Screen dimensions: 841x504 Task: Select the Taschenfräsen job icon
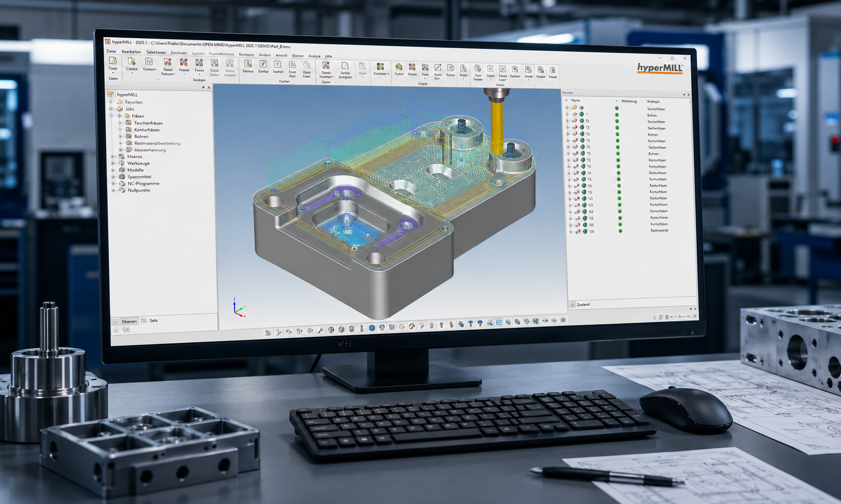pos(129,123)
